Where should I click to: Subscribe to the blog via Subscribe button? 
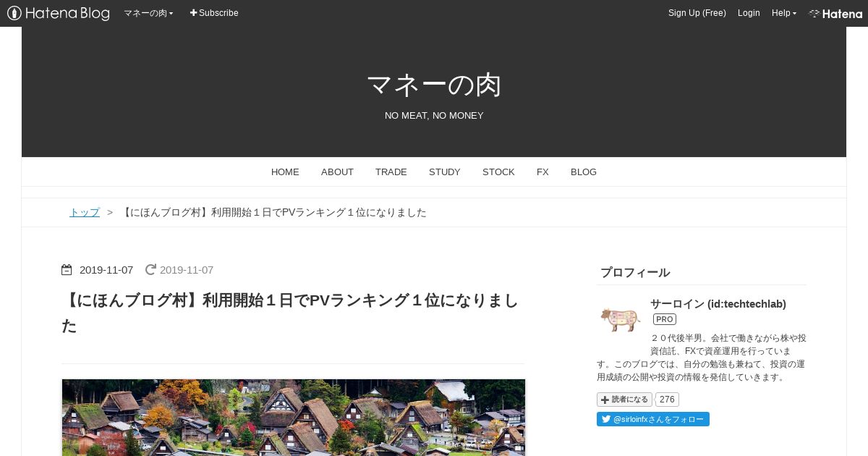click(x=214, y=13)
